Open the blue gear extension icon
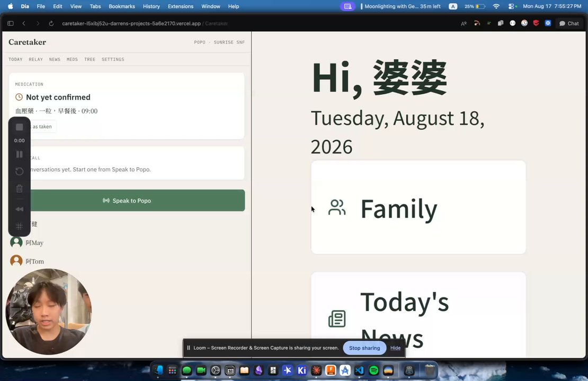The height and width of the screenshot is (381, 588). tap(548, 23)
